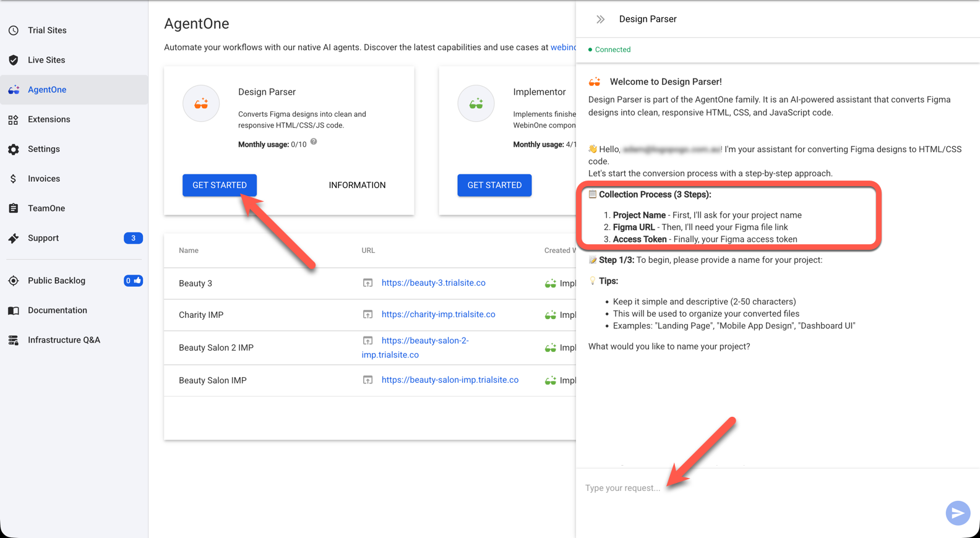Viewport: 980px width, 538px height.
Task: Open Settings sidebar item
Action: 74,149
